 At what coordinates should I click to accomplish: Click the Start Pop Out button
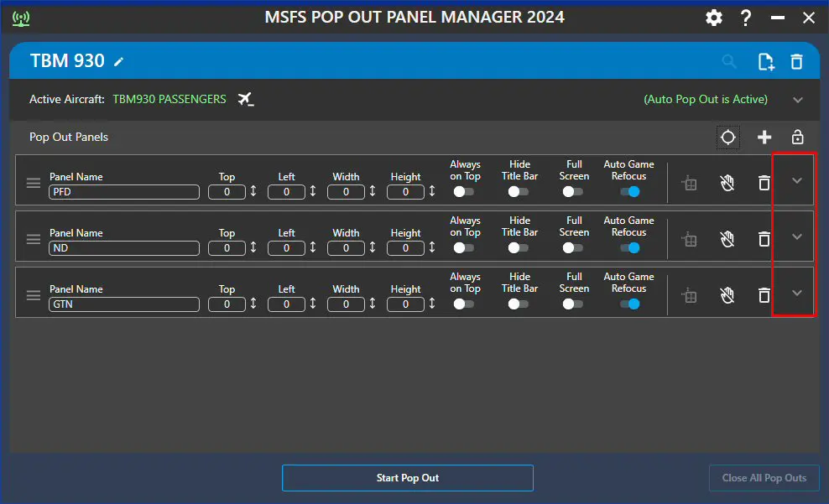(408, 478)
